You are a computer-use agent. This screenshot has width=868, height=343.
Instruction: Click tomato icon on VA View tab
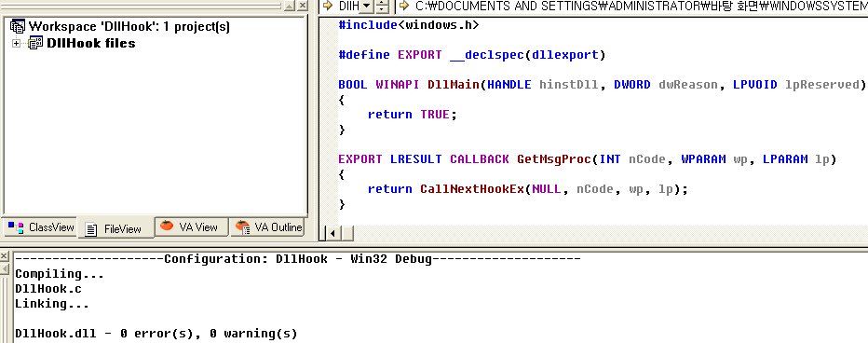[167, 226]
